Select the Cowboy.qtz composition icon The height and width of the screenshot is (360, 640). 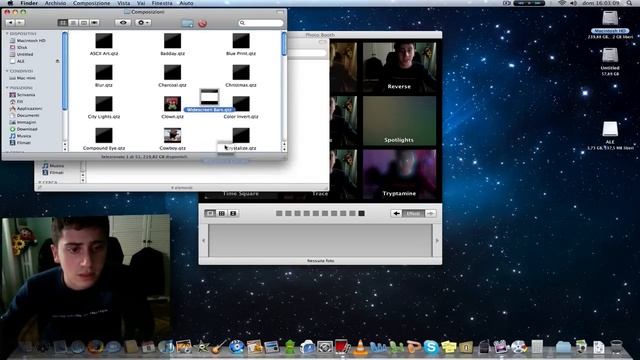(172, 136)
